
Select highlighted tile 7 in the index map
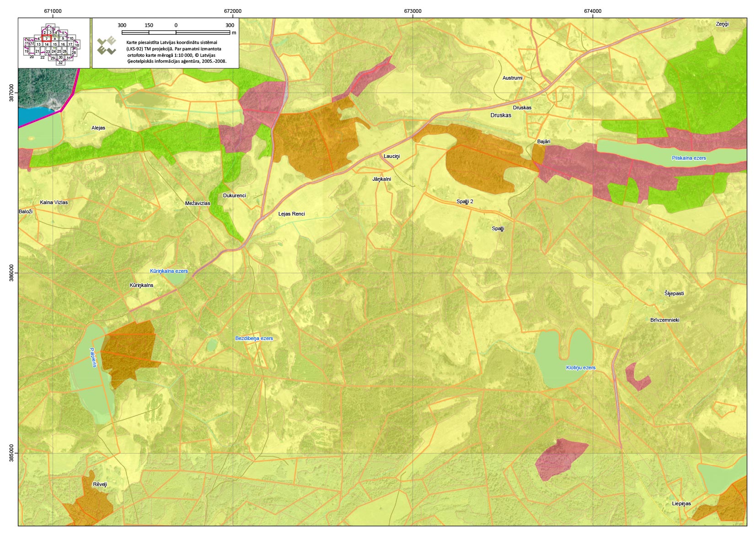(46, 39)
